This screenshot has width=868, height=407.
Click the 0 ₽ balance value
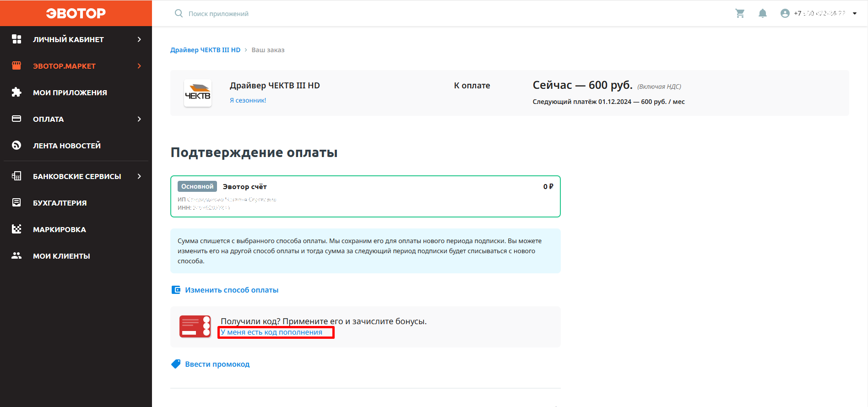[x=548, y=186]
